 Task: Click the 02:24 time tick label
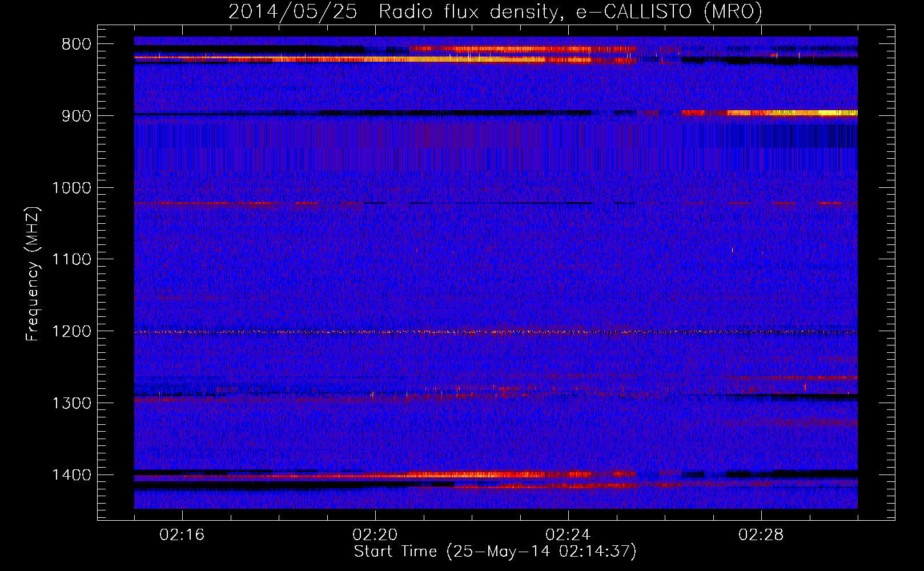[568, 535]
